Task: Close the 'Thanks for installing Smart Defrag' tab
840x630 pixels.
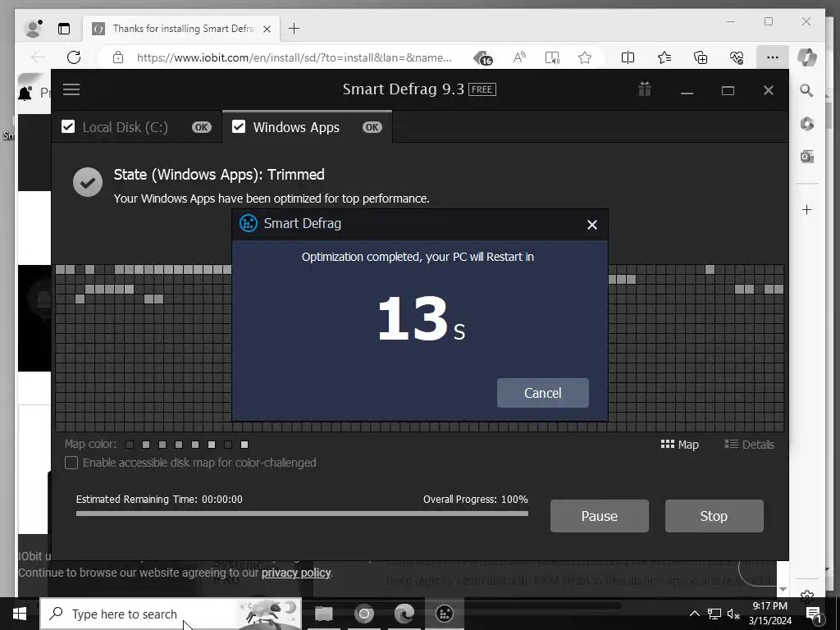Action: [x=267, y=29]
